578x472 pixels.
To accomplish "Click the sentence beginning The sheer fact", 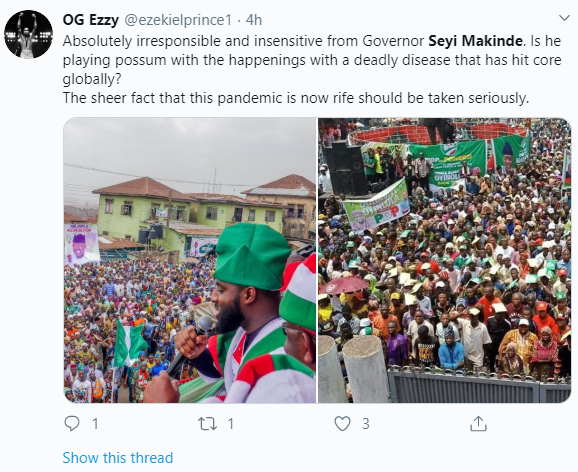I will coord(296,98).
